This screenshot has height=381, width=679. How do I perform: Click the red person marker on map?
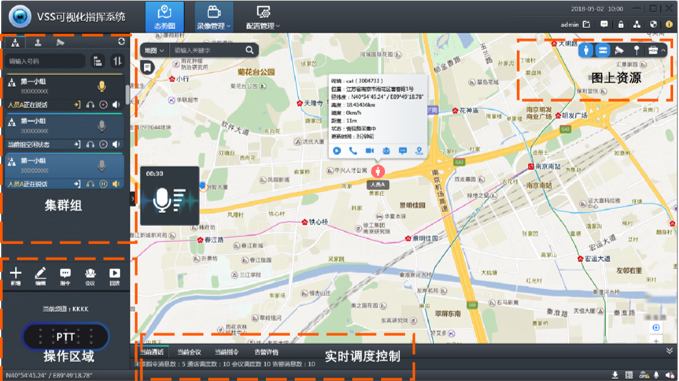tap(378, 171)
